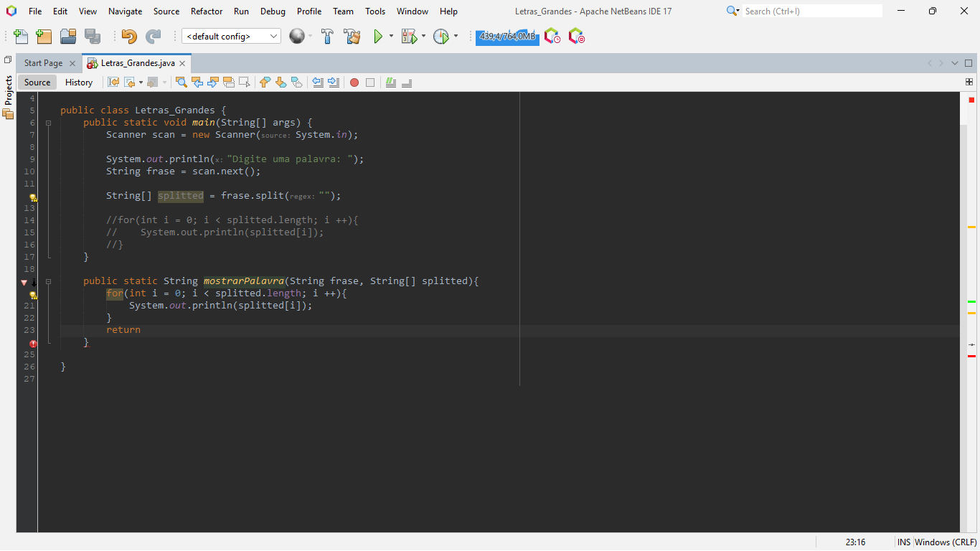Switch editor to Source view
The height and width of the screenshot is (551, 980).
click(37, 83)
